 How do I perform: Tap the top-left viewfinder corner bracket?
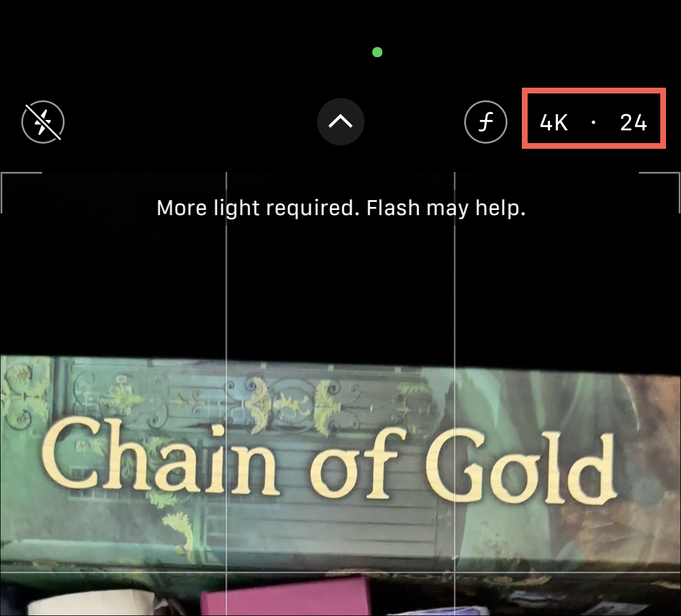[x=21, y=192]
